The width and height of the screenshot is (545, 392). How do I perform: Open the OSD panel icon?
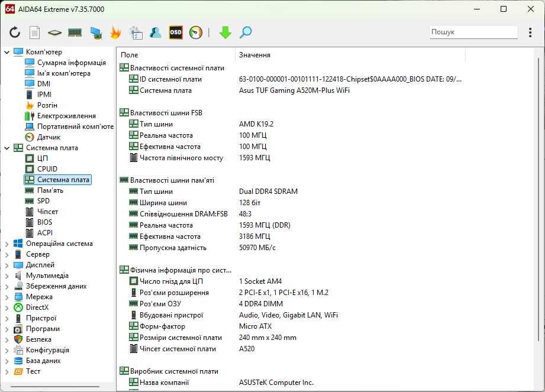(x=176, y=33)
